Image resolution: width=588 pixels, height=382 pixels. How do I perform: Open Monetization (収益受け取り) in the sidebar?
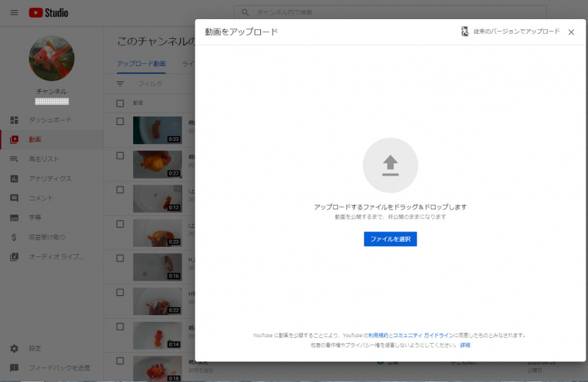click(46, 237)
